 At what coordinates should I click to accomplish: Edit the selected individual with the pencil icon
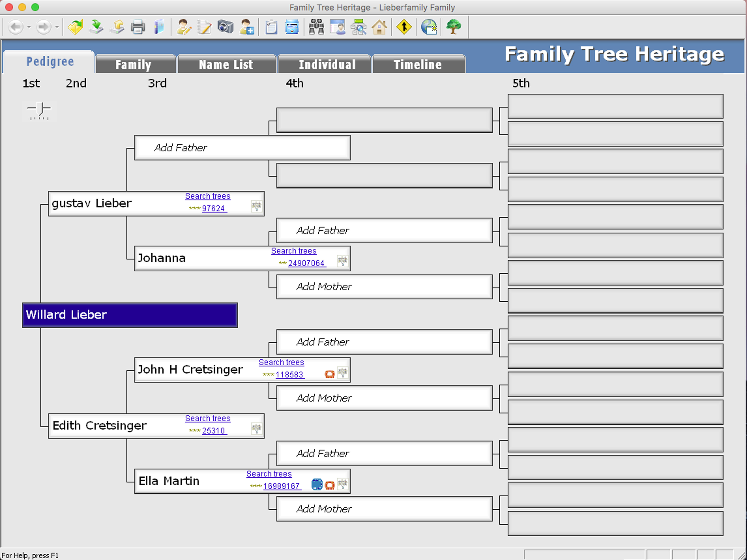point(183,27)
